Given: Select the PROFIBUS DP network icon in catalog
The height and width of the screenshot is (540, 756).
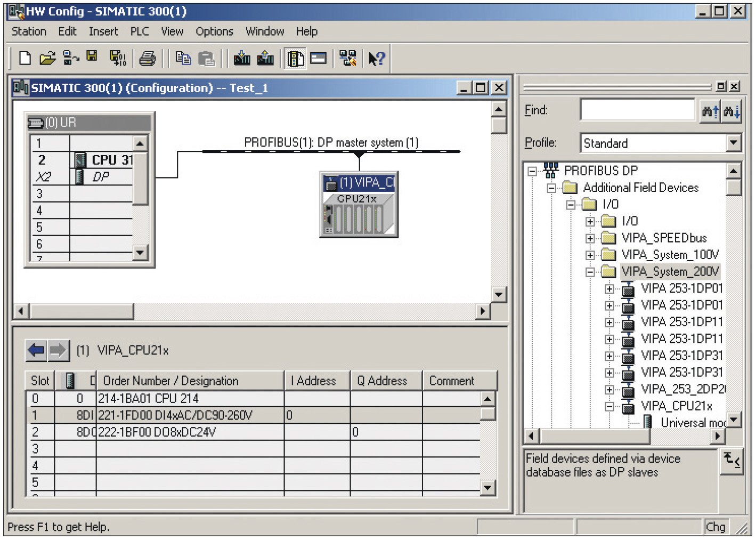Looking at the screenshot, I should coord(550,171).
